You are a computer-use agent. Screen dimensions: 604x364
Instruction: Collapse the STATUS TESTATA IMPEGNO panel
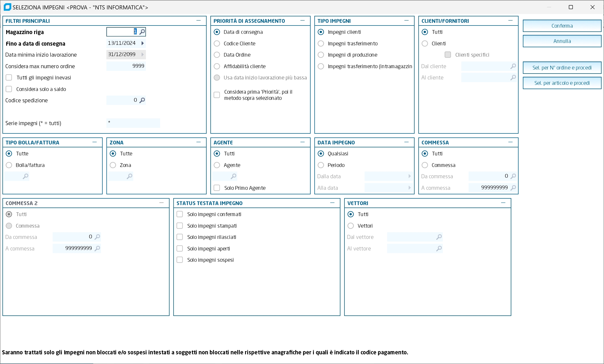point(332,203)
